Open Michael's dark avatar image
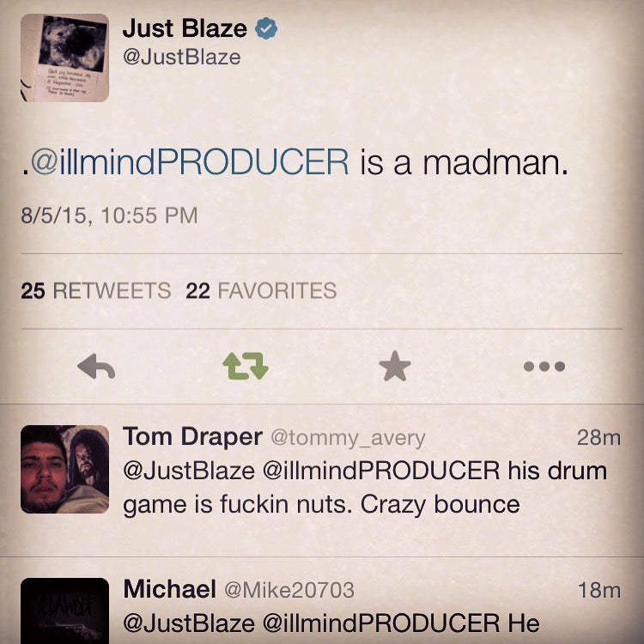 tap(64, 611)
